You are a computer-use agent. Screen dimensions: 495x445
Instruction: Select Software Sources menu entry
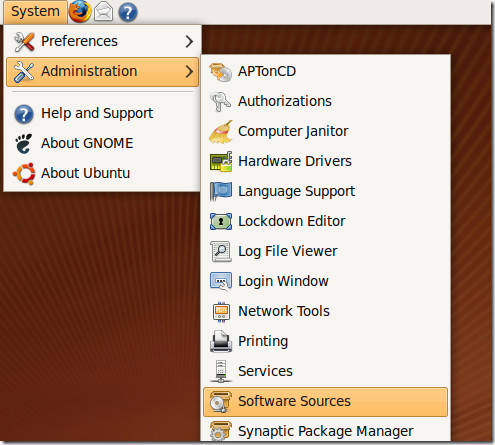click(x=325, y=402)
